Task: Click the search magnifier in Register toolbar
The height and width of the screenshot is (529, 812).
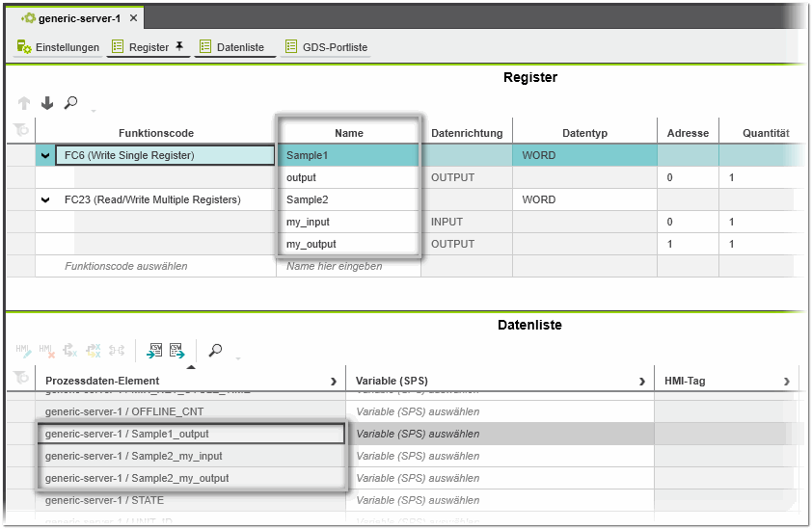Action: tap(70, 103)
